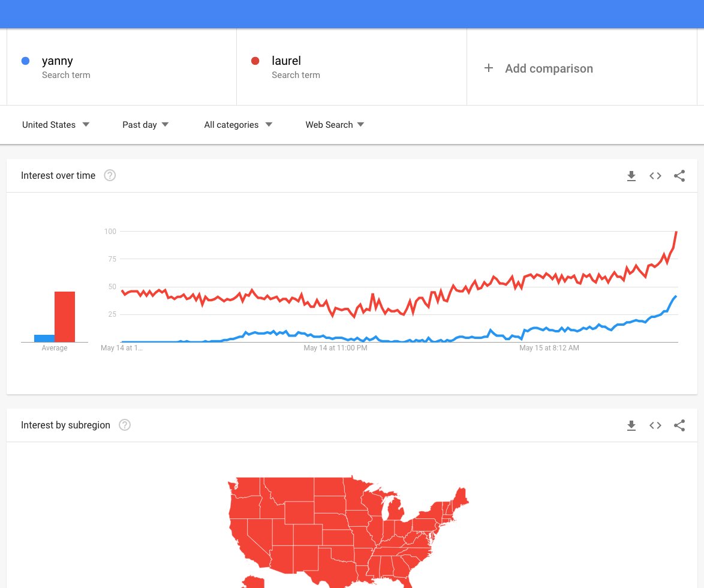Click the Add comparison button
Screen dimensions: 704x588
point(549,68)
